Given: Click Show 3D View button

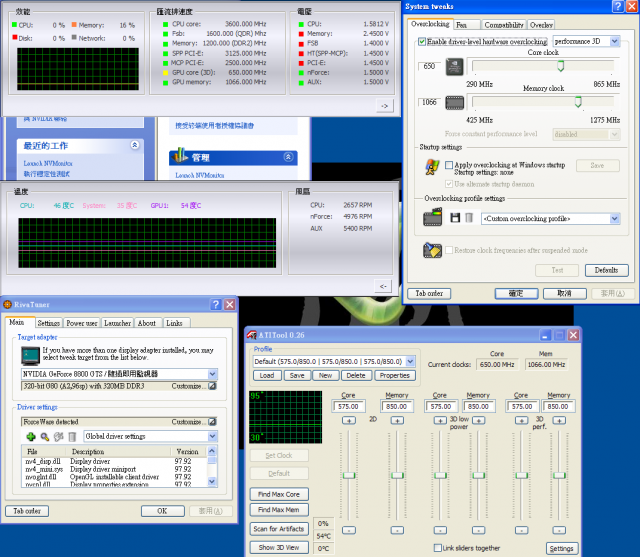Looking at the screenshot, I should [279, 547].
